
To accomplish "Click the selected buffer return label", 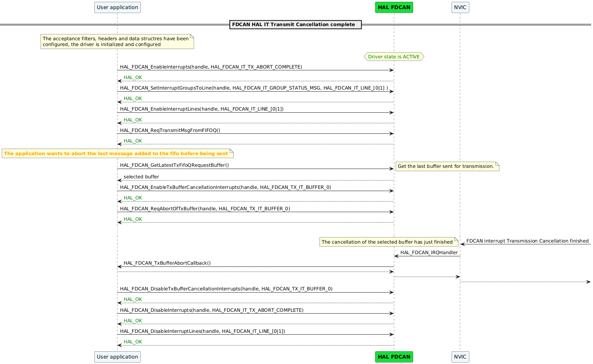I will [x=141, y=177].
